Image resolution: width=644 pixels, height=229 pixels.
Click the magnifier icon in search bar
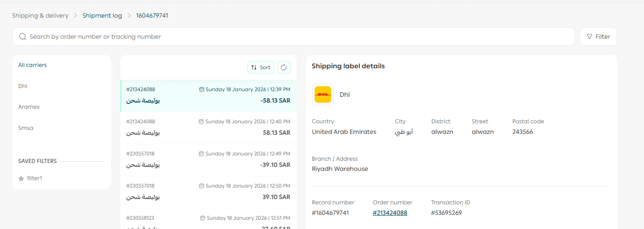(x=23, y=37)
